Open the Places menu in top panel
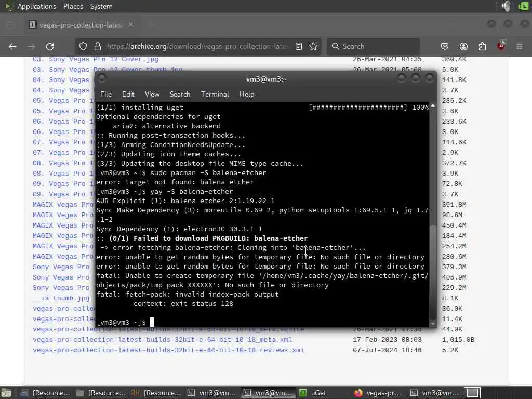This screenshot has width=532, height=399. click(73, 6)
